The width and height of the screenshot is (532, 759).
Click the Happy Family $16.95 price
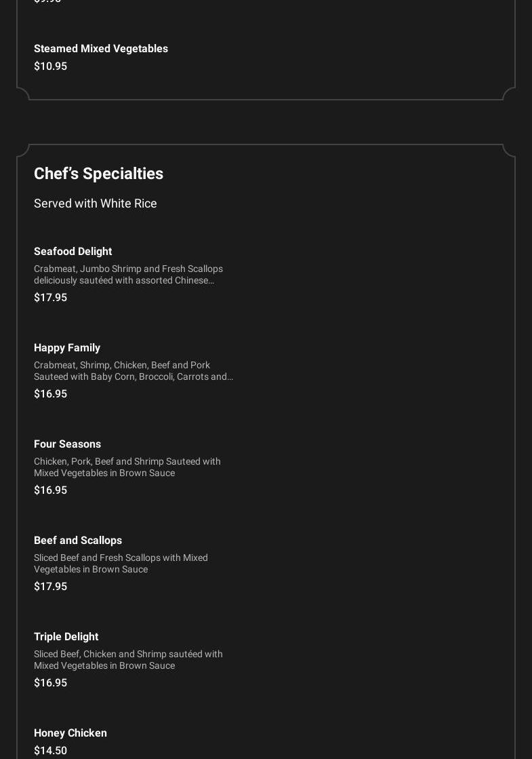click(50, 394)
